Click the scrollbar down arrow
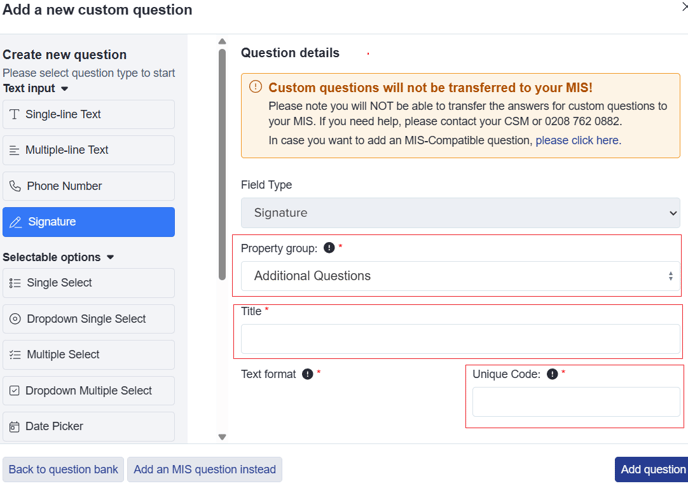This screenshot has width=688, height=493. (x=222, y=437)
